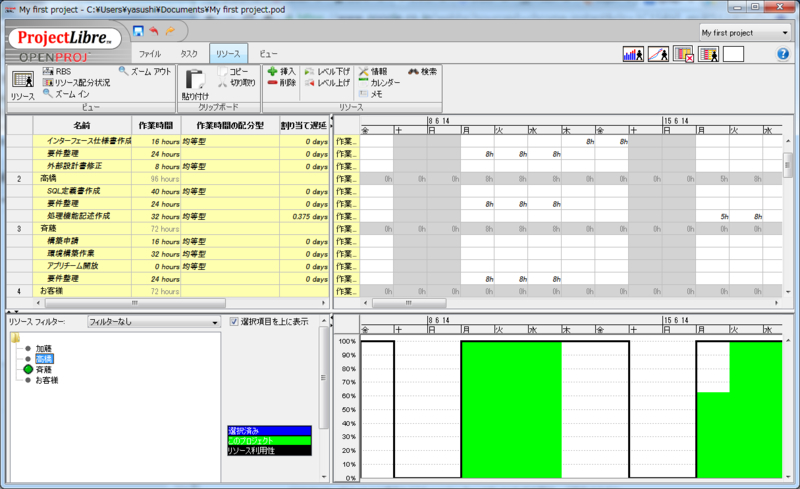Click the green 挿入 insert button
This screenshot has width=800, height=489.
click(282, 71)
